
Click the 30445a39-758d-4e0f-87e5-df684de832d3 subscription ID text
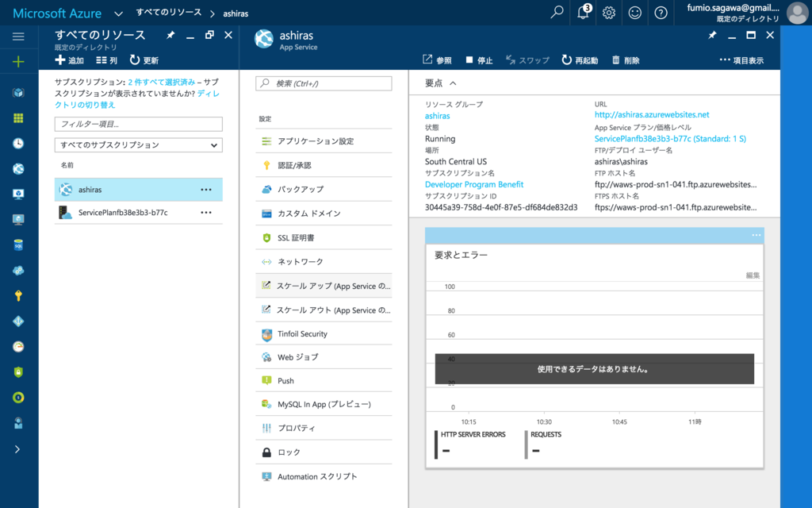501,207
